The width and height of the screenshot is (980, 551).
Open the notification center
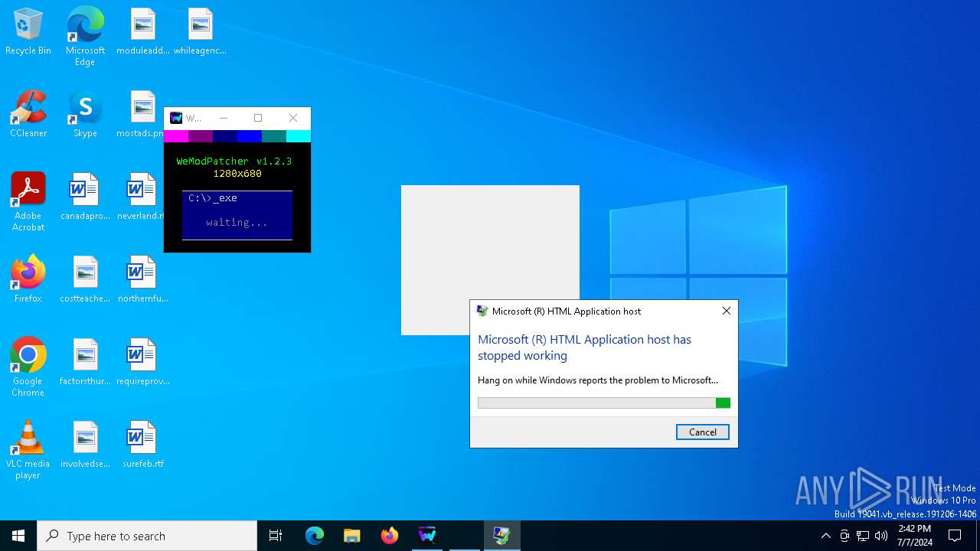(955, 536)
